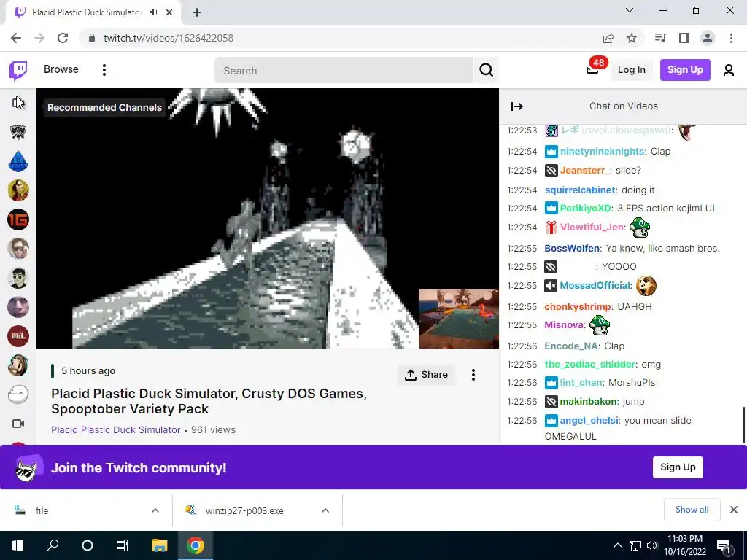Collapse the chat panel arrow
747x560 pixels.
click(x=517, y=106)
